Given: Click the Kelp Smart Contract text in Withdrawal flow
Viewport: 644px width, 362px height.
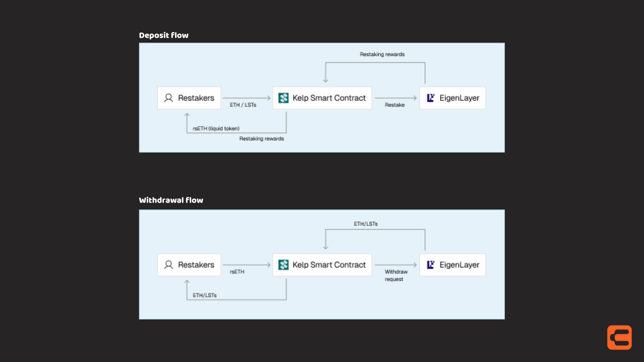Looking at the screenshot, I should tap(329, 265).
